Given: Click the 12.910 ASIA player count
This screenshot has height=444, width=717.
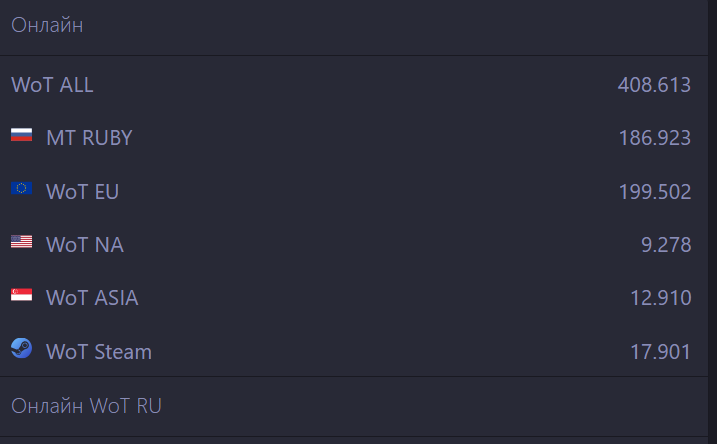Looking at the screenshot, I should click(660, 298).
